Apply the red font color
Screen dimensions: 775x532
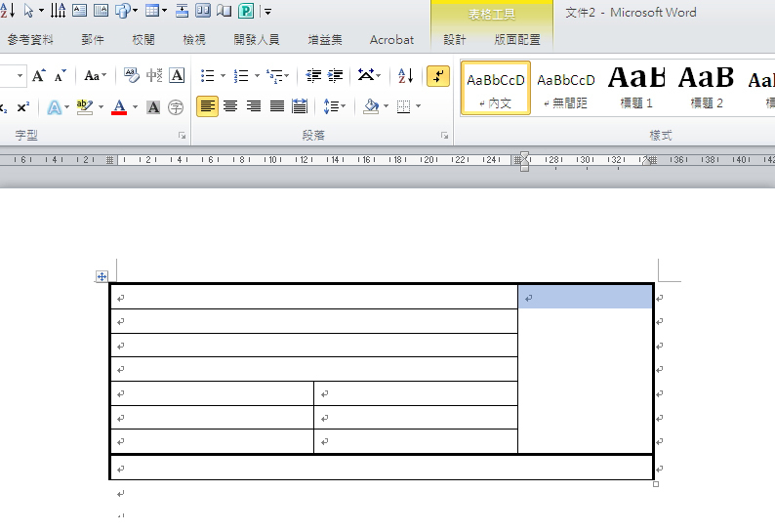click(x=119, y=106)
